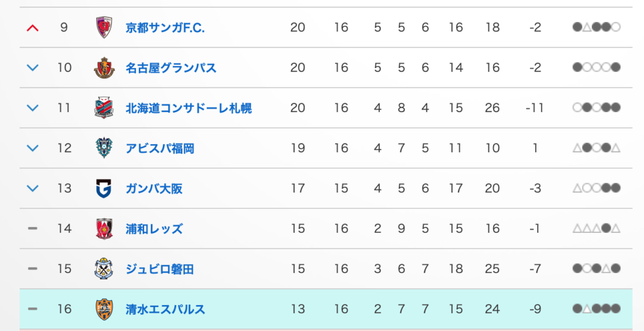The image size is (644, 331).
Task: Click the Urawa Reds club crest
Action: pos(103,229)
